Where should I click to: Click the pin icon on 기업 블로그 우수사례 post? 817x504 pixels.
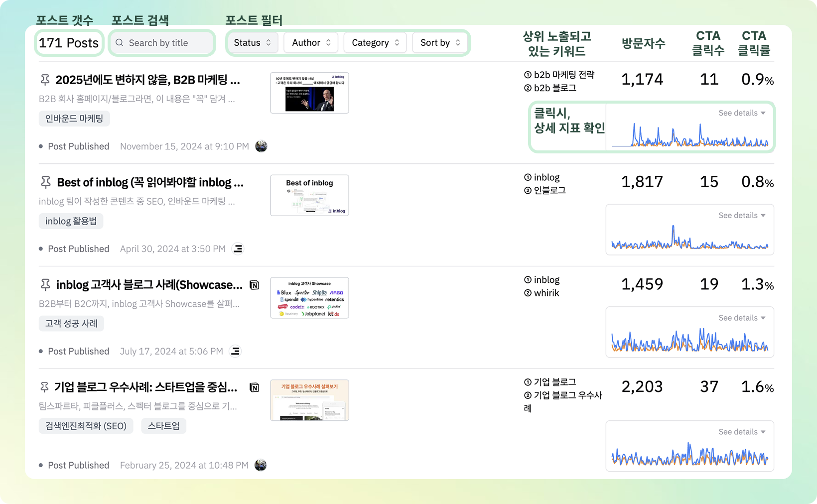coord(44,387)
